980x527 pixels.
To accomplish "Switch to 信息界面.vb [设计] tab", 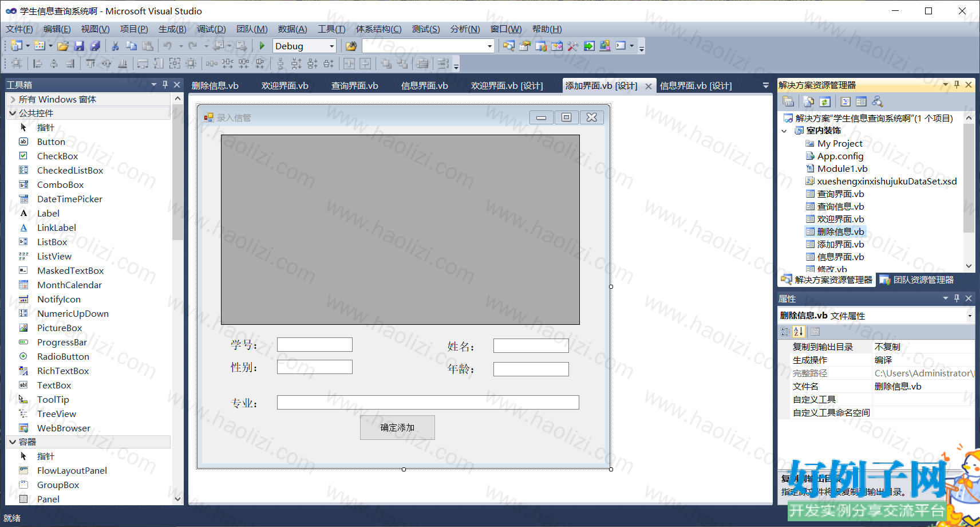I will click(x=696, y=86).
